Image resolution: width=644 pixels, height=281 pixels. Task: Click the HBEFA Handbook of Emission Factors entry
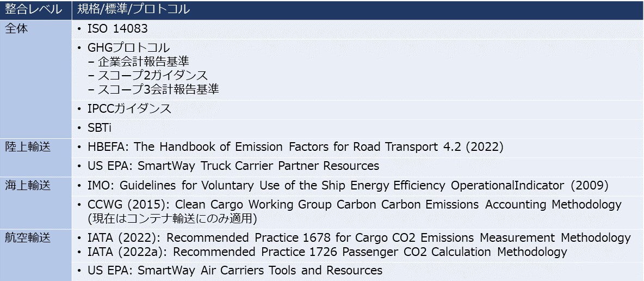point(295,147)
